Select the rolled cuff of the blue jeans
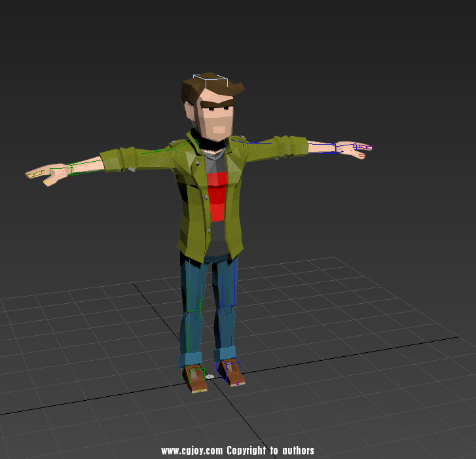Image resolution: width=476 pixels, height=459 pixels. pyautogui.click(x=191, y=359)
